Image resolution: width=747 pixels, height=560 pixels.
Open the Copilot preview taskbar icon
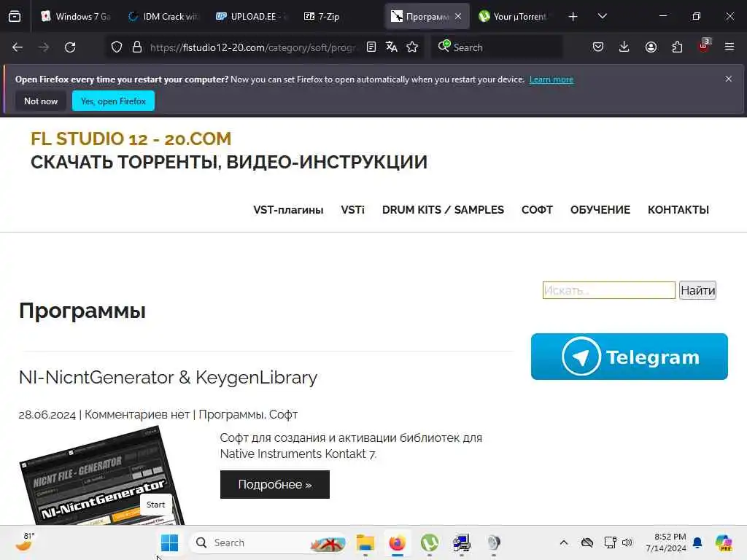[724, 542]
